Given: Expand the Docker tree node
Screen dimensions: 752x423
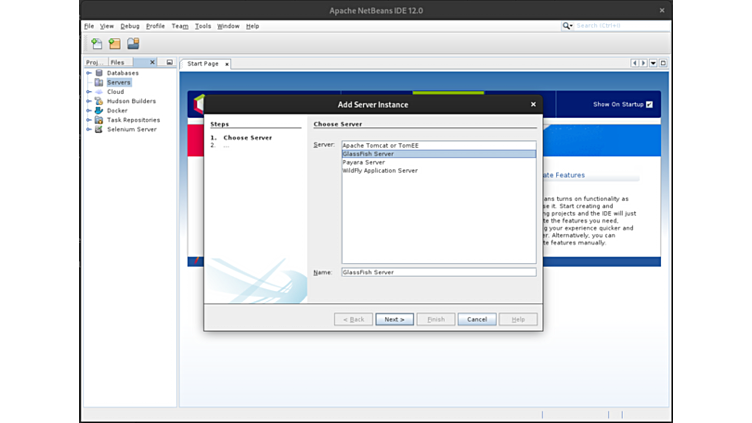Looking at the screenshot, I should pyautogui.click(x=89, y=110).
